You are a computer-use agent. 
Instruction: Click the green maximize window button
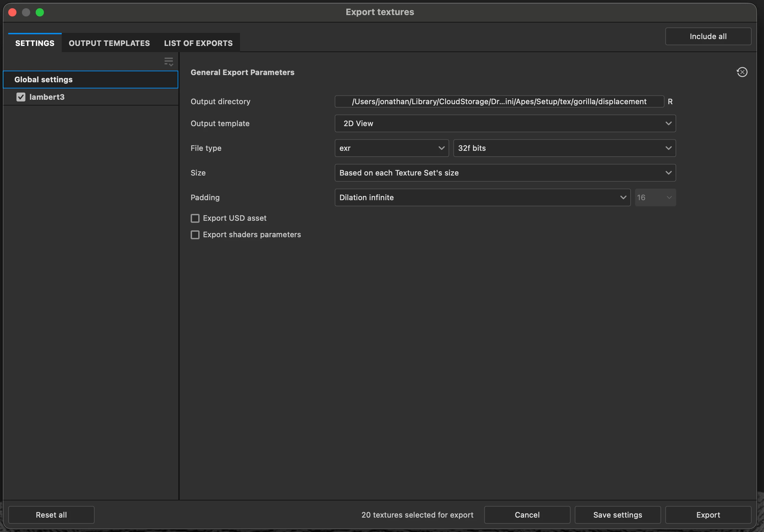(x=40, y=12)
